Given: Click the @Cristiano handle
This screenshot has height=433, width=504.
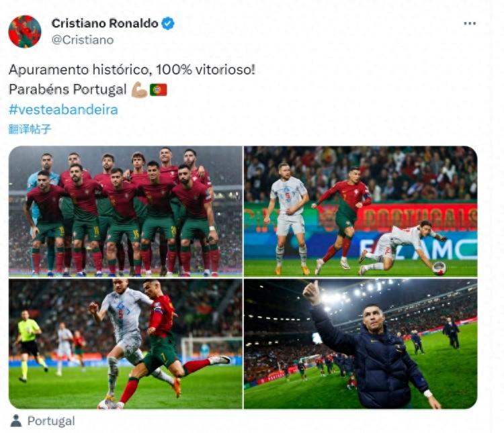Looking at the screenshot, I should pos(83,40).
